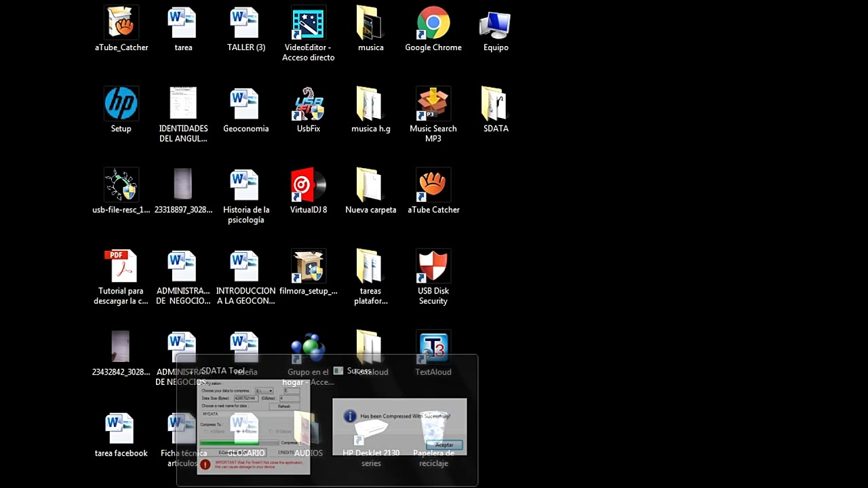Launch the Music Search MP3 shortcut
This screenshot has width=868, height=488.
433,114
